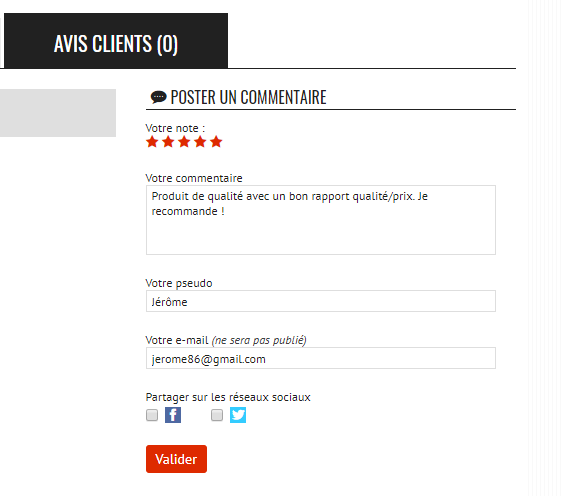Click the Partager sur les réseaux sociaux label

(x=228, y=397)
